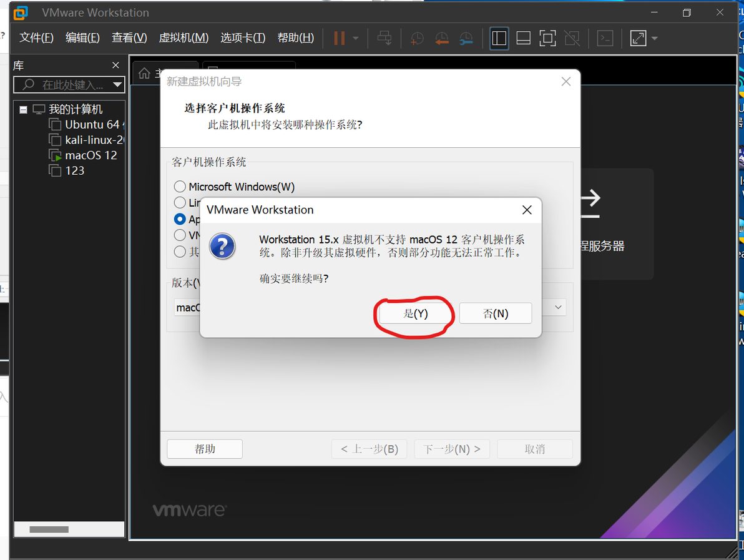This screenshot has height=560, width=744.
Task: Decline with the 否(N) button
Action: [496, 313]
